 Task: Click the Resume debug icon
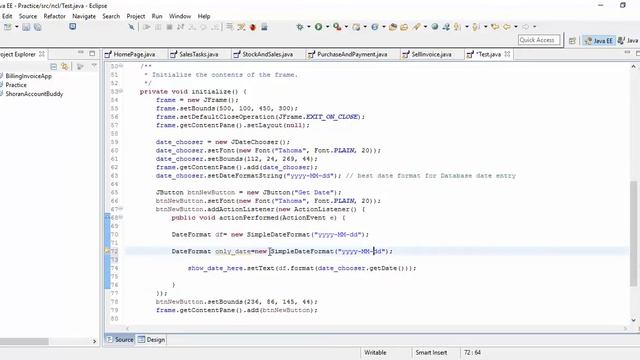coord(147,27)
